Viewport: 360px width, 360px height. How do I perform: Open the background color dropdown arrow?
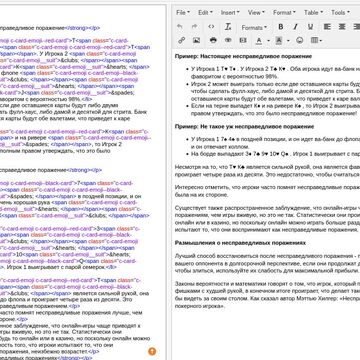pos(288,41)
